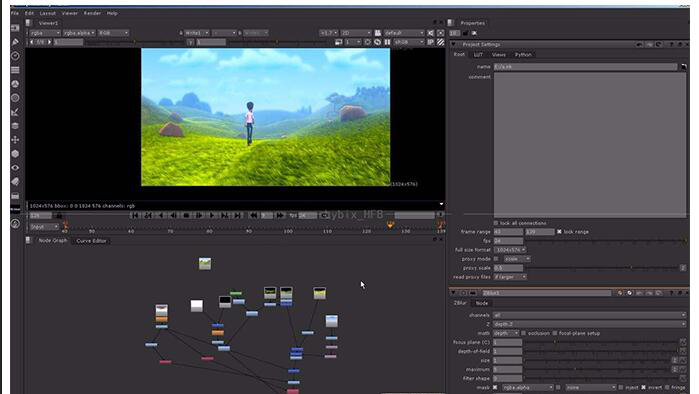Adjust the focus plane (C) slider
The image size is (699, 394).
coord(602,342)
